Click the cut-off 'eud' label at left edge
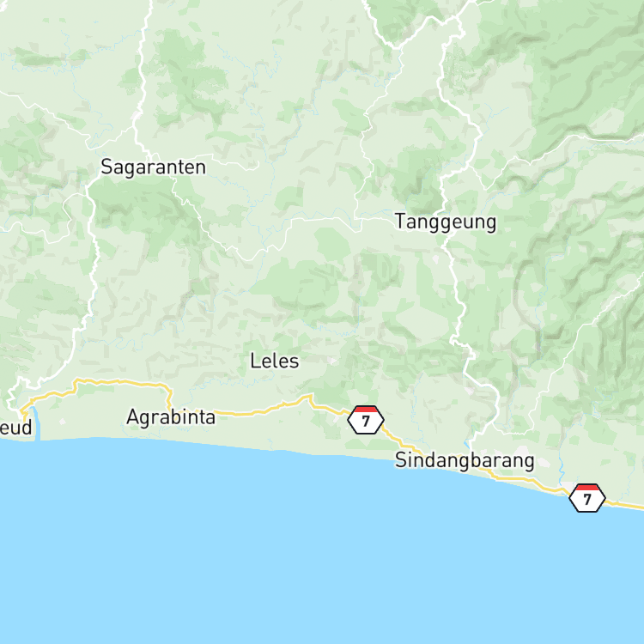Viewport: 644px width, 644px height. [x=15, y=428]
